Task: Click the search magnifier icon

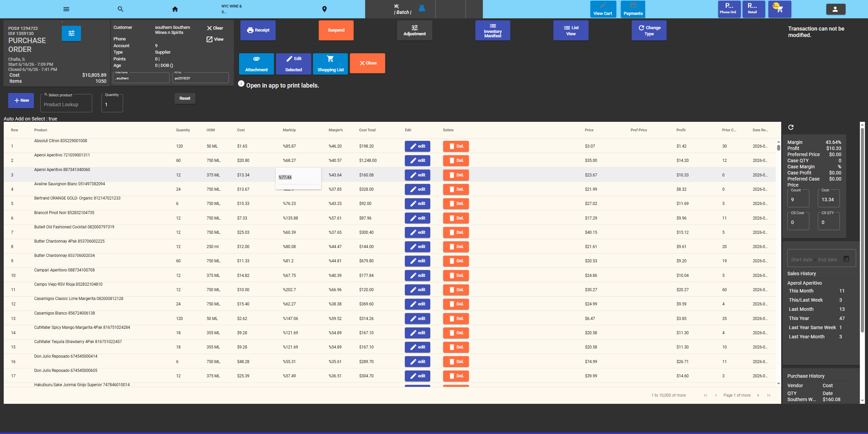Action: pos(120,9)
